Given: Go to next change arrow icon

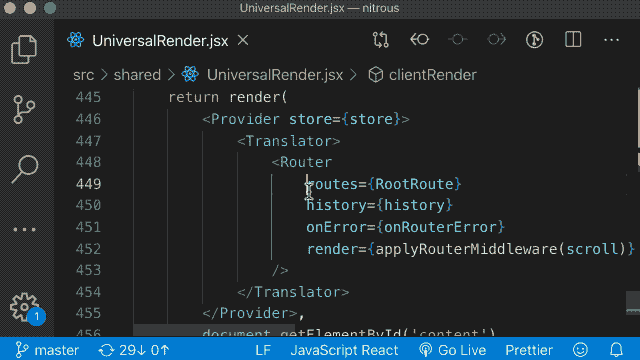Looking at the screenshot, I should [496, 40].
